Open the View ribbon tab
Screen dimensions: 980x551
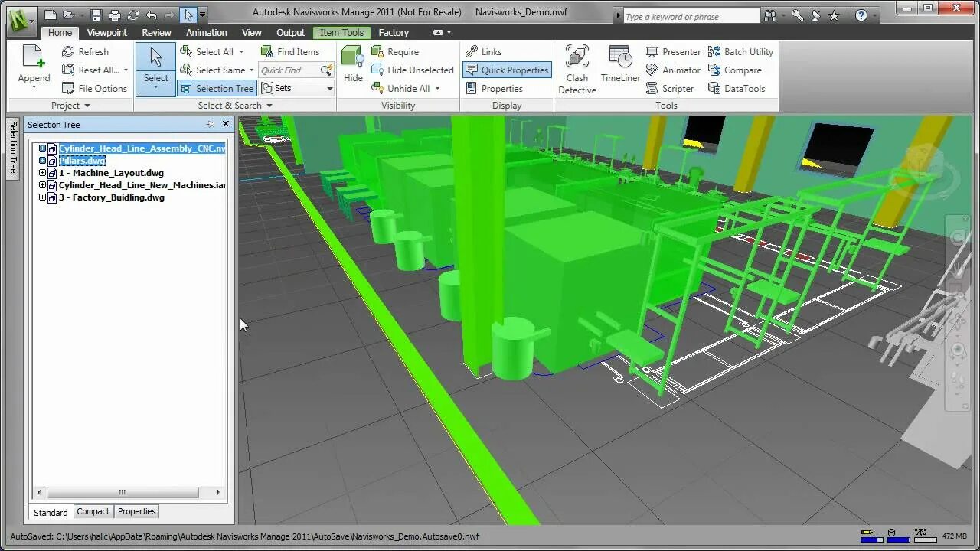tap(252, 32)
